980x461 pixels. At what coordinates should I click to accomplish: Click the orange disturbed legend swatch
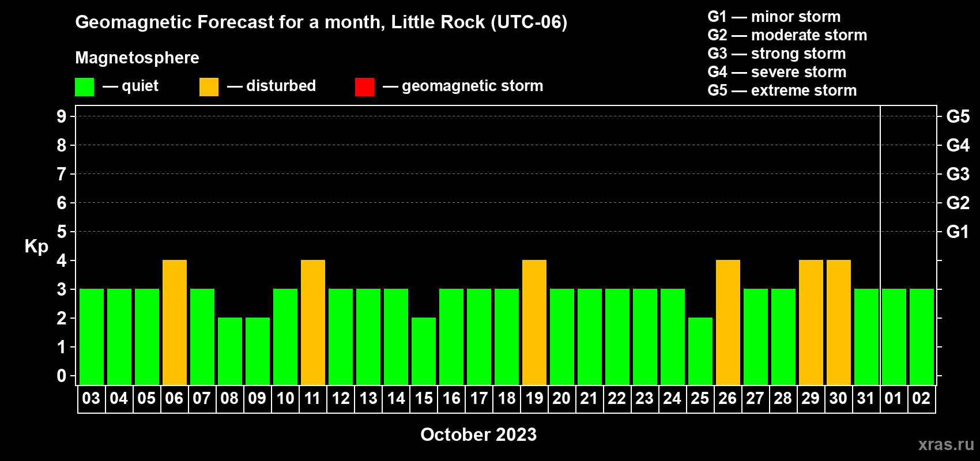click(209, 87)
